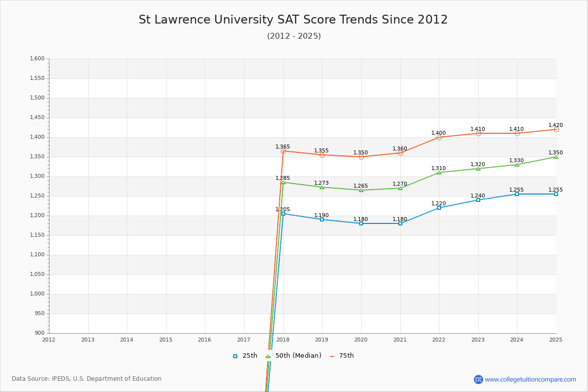Click the 2020 75th percentile marker 1,350
This screenshot has height=392, width=588.
click(x=361, y=157)
